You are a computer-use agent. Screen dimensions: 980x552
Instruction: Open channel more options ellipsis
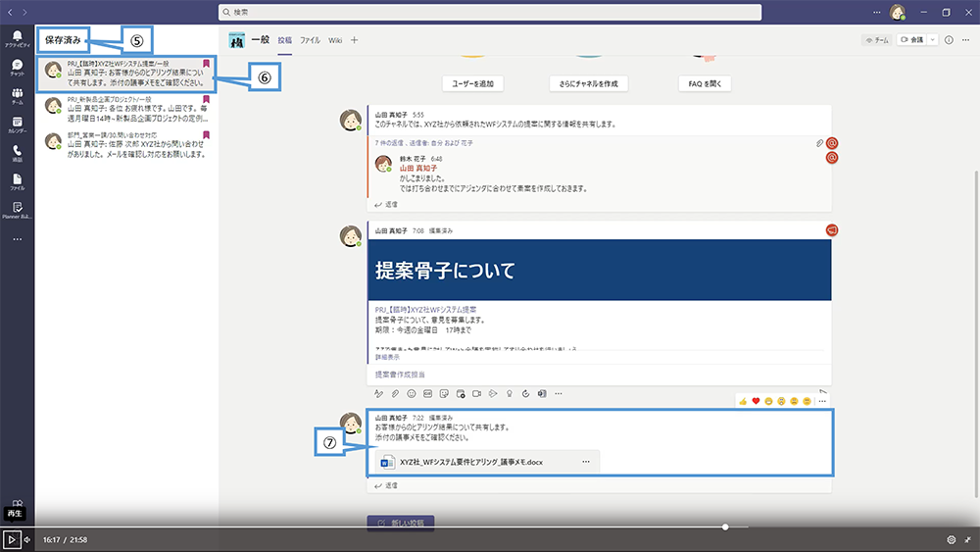(965, 40)
